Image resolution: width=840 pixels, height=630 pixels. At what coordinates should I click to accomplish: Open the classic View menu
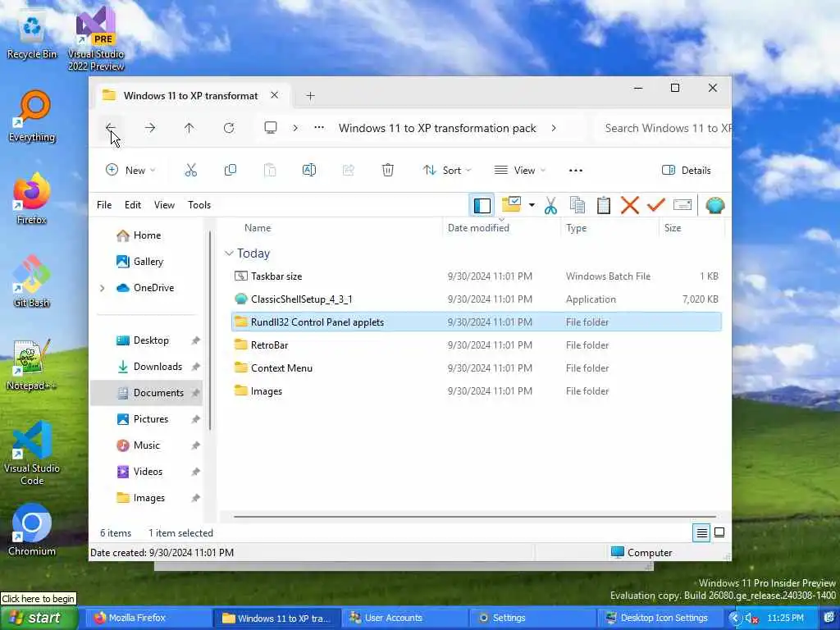click(x=164, y=205)
